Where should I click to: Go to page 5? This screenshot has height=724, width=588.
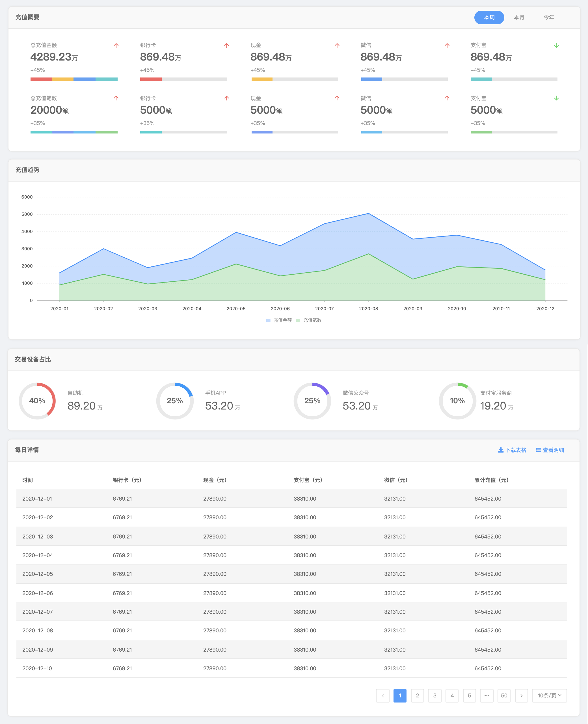point(469,695)
